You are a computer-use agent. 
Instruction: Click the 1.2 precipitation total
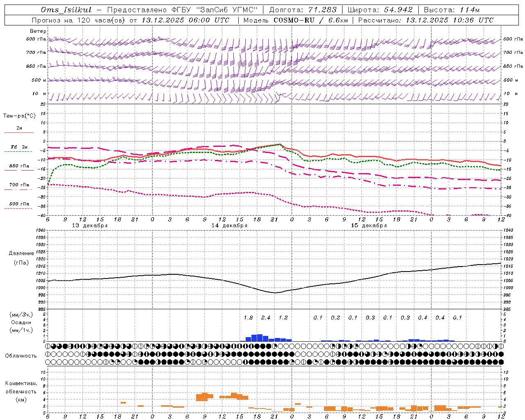pyautogui.click(x=283, y=317)
